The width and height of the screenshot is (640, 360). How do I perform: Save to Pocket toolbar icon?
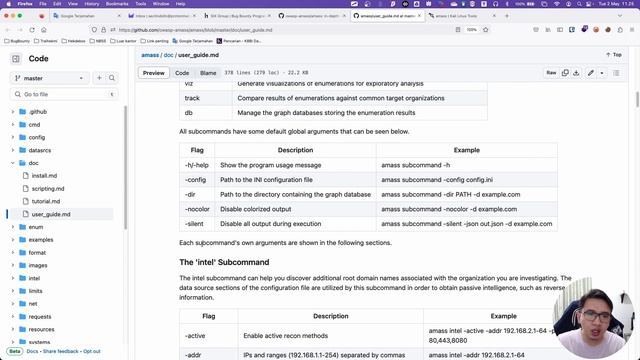[x=536, y=30]
